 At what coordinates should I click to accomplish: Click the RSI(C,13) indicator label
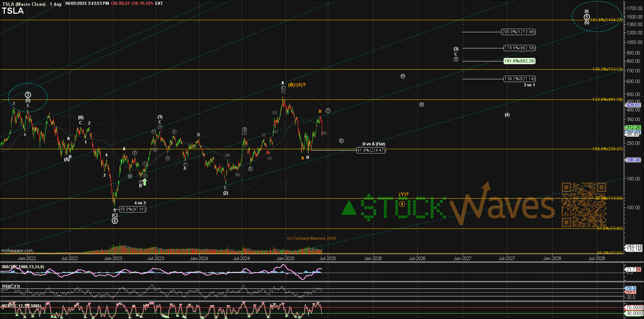(x=11, y=286)
